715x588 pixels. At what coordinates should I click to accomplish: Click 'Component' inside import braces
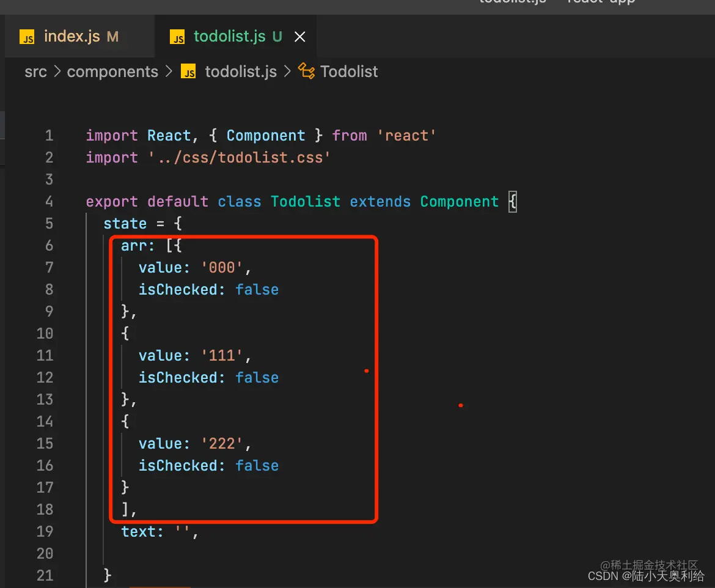tap(265, 136)
